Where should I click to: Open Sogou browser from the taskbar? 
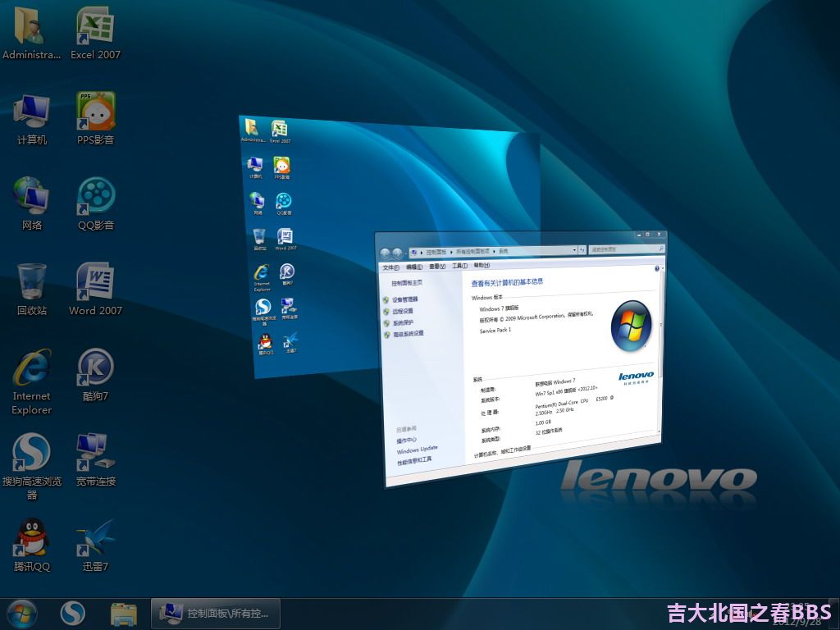(72, 614)
